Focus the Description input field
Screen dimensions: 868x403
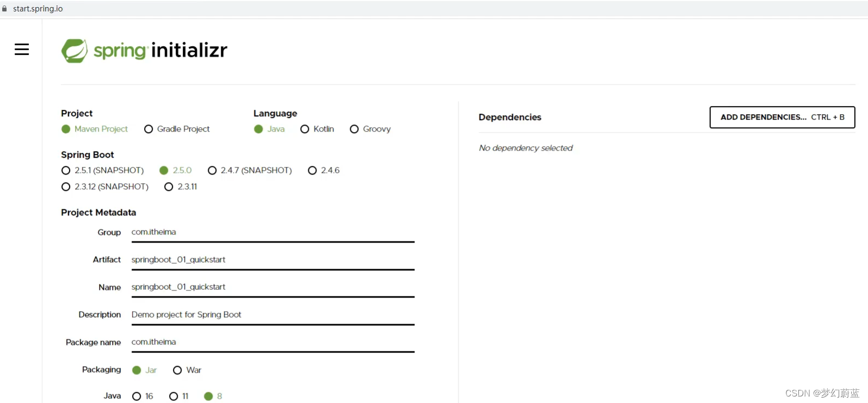pos(273,315)
